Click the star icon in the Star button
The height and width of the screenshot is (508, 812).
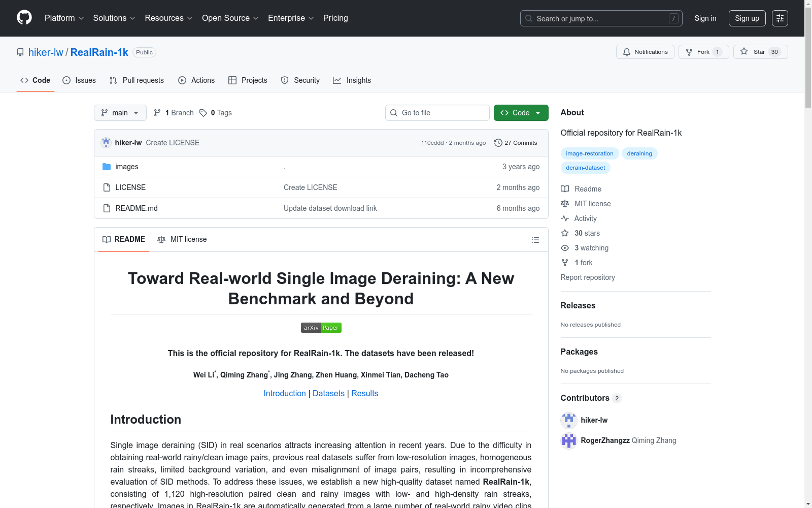744,51
